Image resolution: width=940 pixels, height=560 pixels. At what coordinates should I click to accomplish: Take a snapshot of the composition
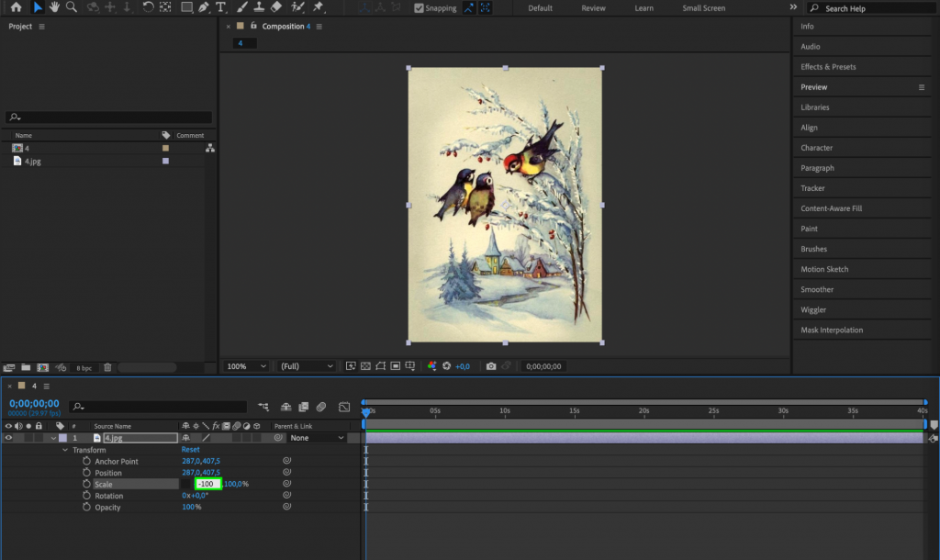click(490, 366)
